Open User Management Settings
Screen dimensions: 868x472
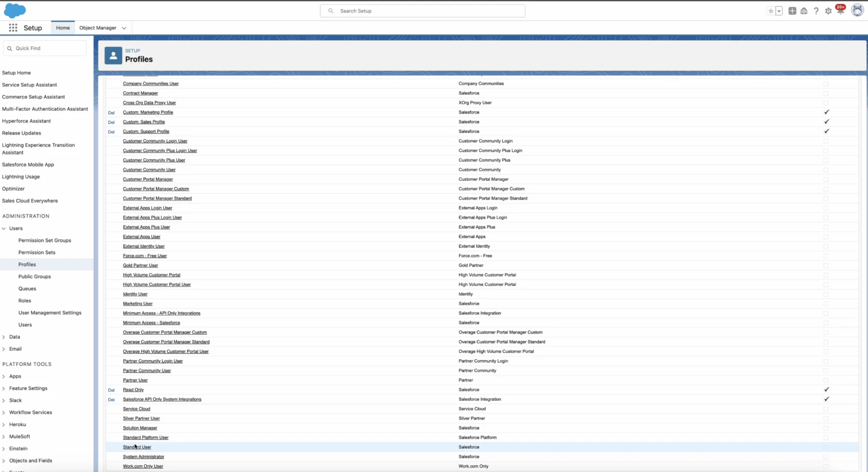[50, 313]
